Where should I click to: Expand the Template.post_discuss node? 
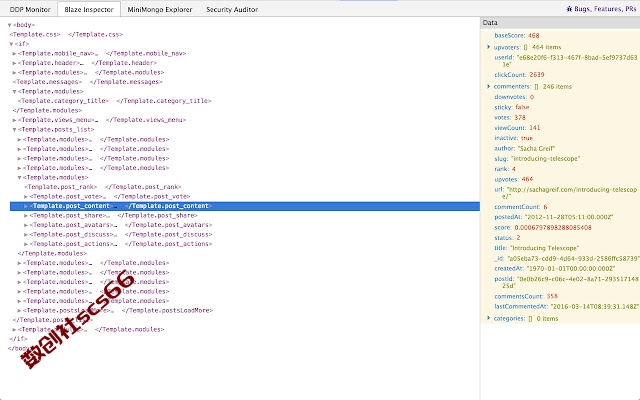point(26,235)
